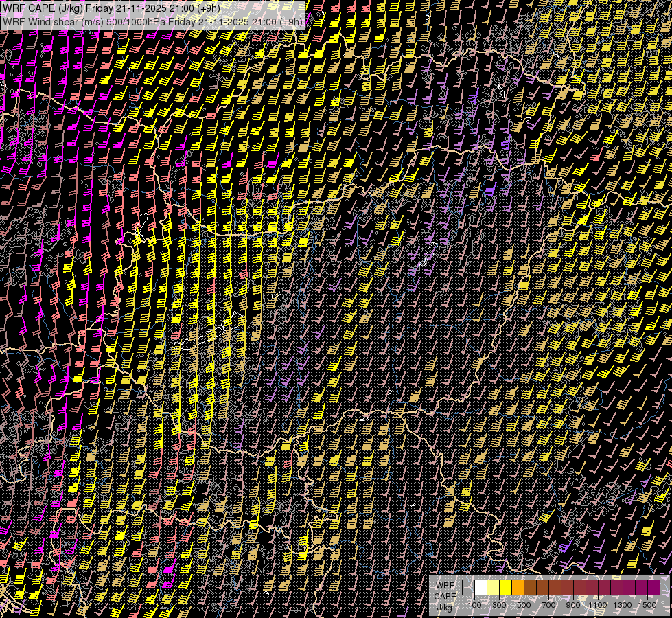Select the pale yellow legend swatch
This screenshot has width=672, height=618.
click(494, 588)
